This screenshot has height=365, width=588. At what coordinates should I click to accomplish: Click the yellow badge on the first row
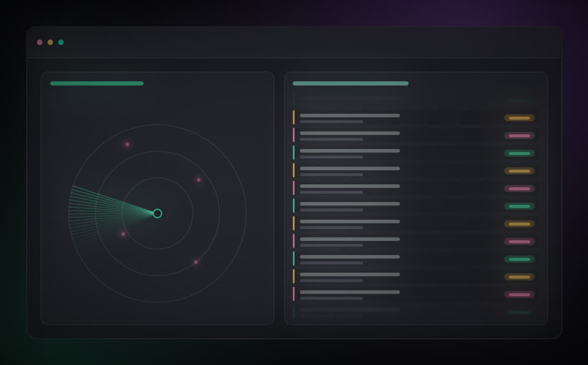pos(519,118)
